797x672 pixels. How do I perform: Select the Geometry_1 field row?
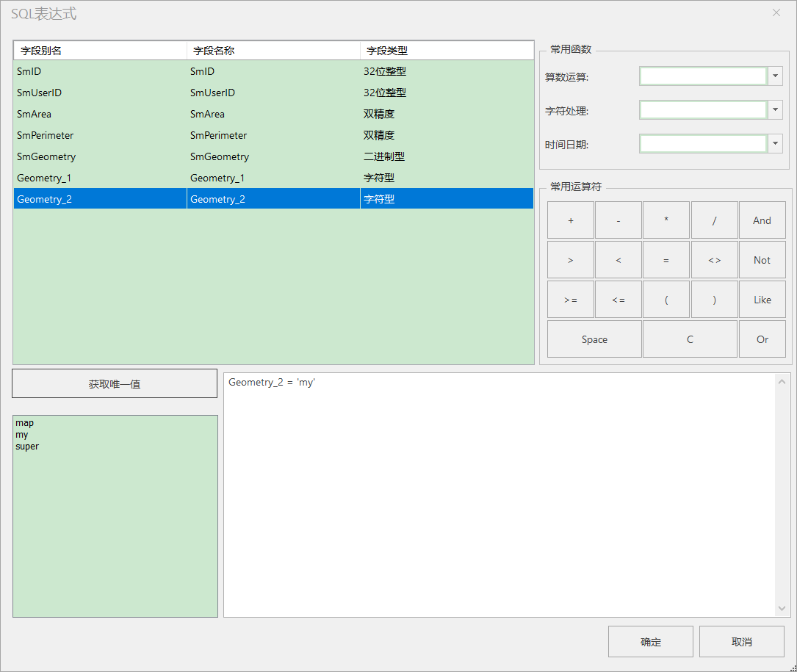[273, 178]
